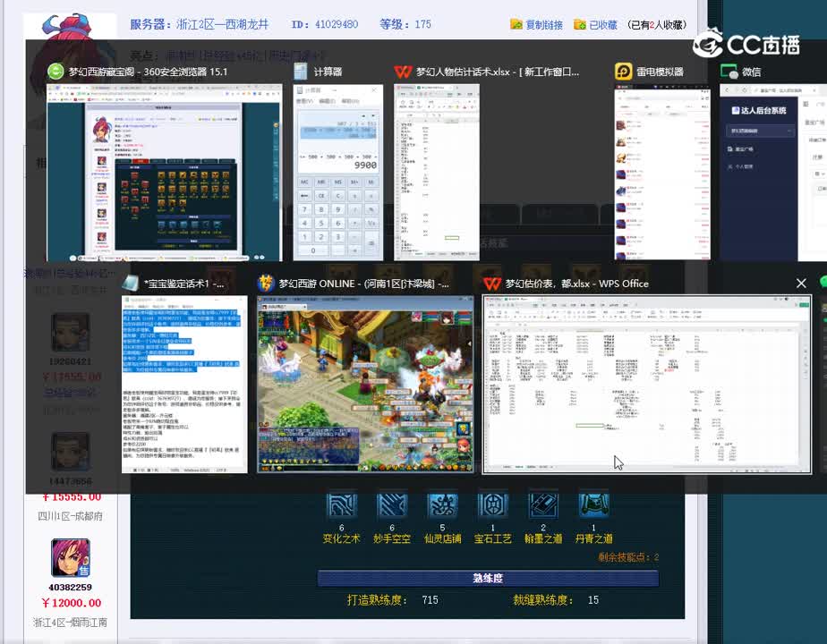Select the 仙灵店铺 skill icon
The height and width of the screenshot is (644, 827).
tap(442, 504)
